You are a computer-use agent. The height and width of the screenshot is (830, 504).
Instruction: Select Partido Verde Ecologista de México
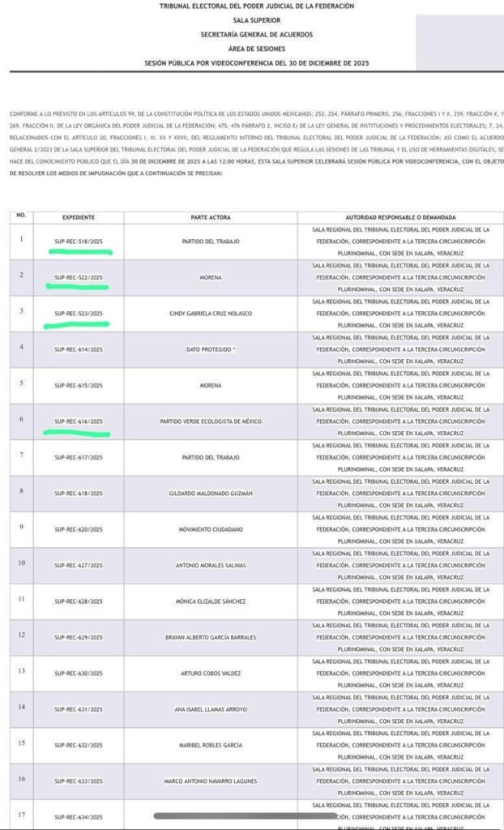click(210, 421)
